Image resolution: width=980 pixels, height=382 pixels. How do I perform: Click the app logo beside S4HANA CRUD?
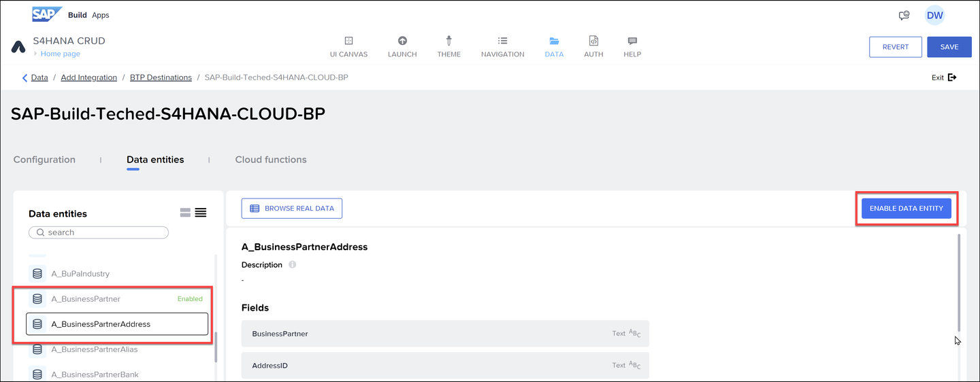click(18, 47)
